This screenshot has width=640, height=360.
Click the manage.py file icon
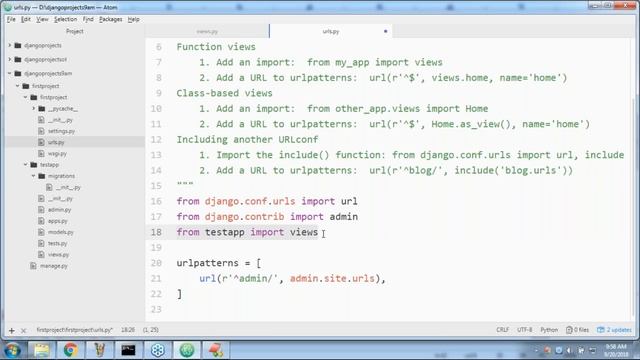click(x=33, y=266)
